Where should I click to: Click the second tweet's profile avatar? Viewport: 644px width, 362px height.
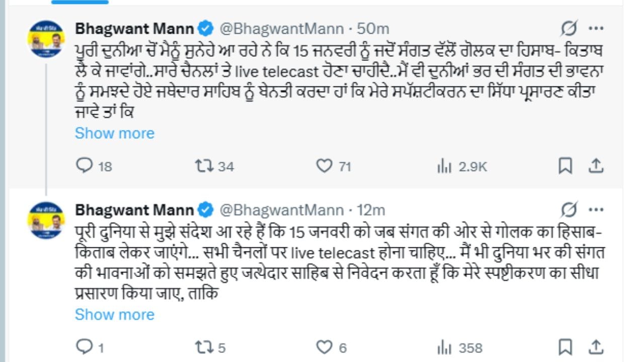coord(46,220)
